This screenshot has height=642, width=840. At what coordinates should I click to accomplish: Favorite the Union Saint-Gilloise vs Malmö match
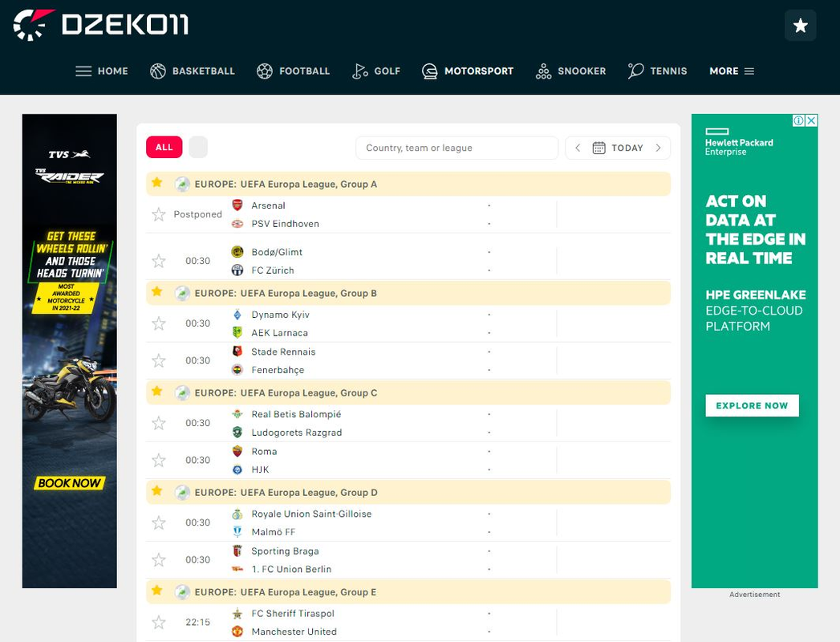point(159,523)
